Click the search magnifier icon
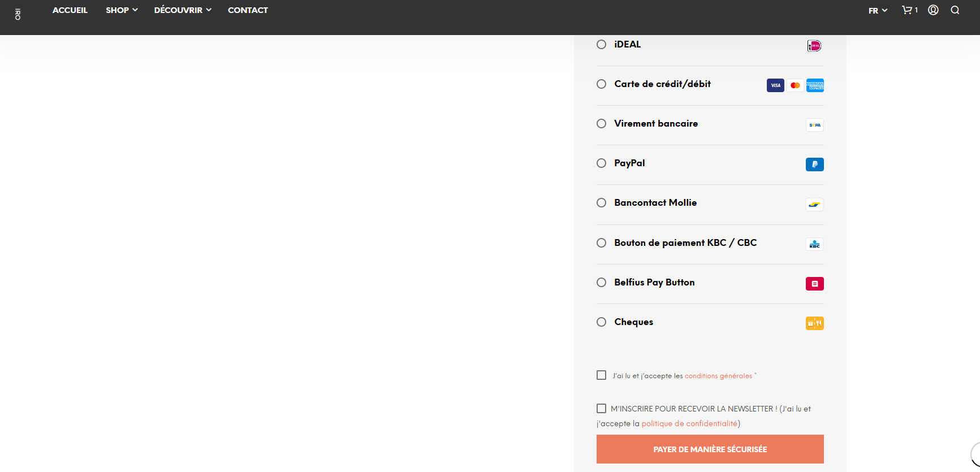This screenshot has height=472, width=980. (x=955, y=10)
